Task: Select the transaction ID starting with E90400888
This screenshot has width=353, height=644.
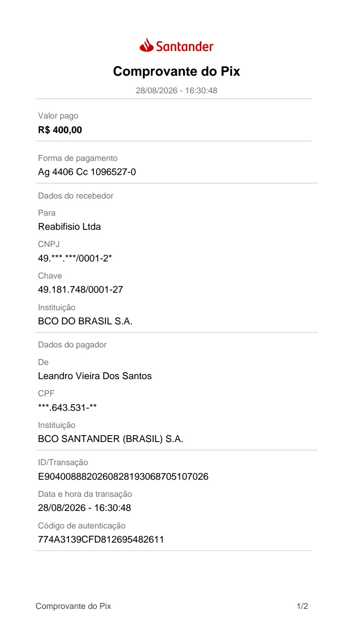Action: coord(123,477)
